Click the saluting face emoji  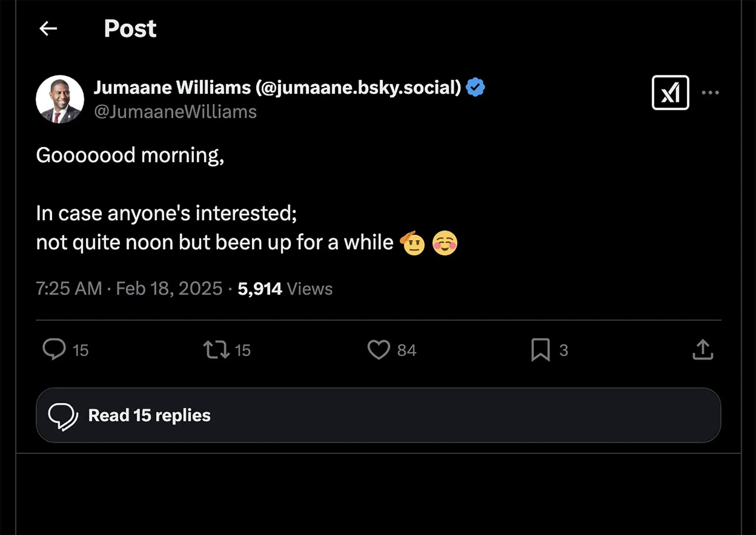tap(412, 243)
